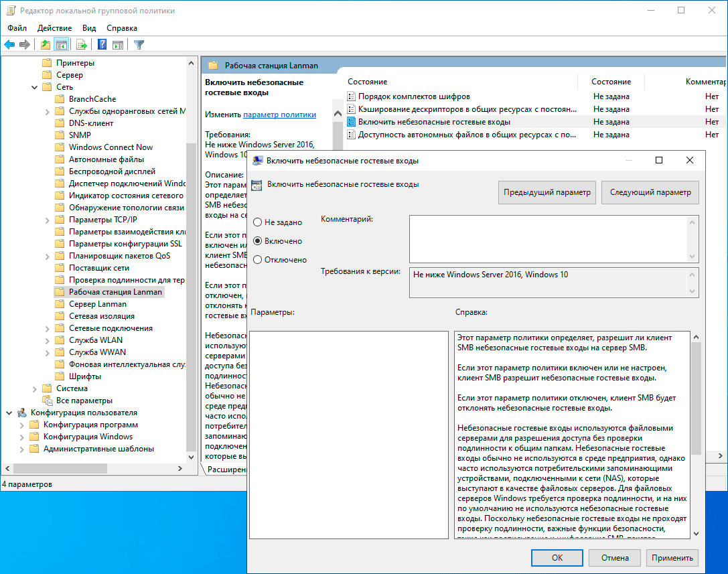The height and width of the screenshot is (574, 728).
Task: Click the up-one-level folder icon
Action: (45, 45)
